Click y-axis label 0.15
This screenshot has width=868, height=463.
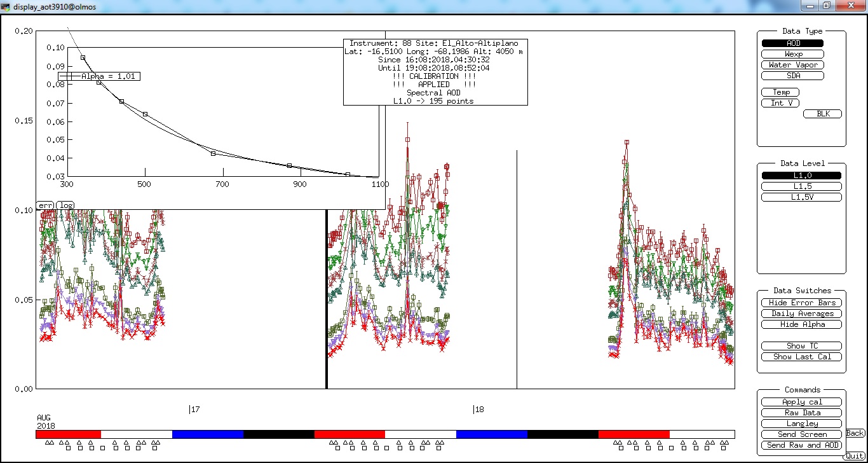[x=24, y=121]
